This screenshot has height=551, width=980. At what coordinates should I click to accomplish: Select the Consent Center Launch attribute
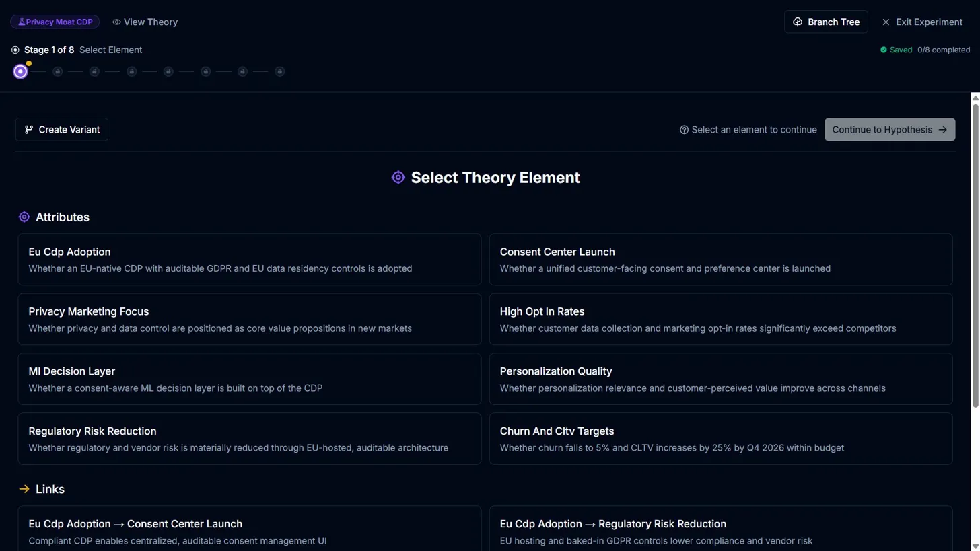(x=720, y=260)
